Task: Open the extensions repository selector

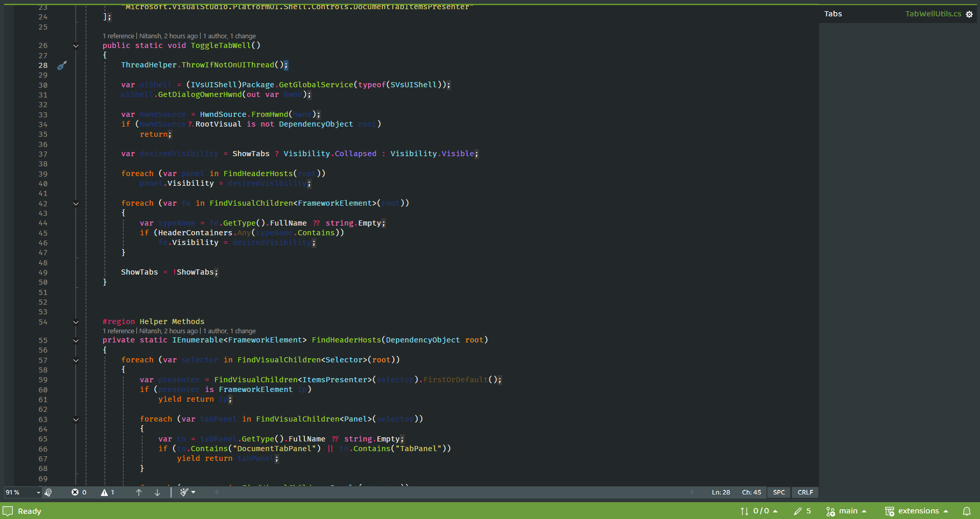Action: pyautogui.click(x=917, y=511)
